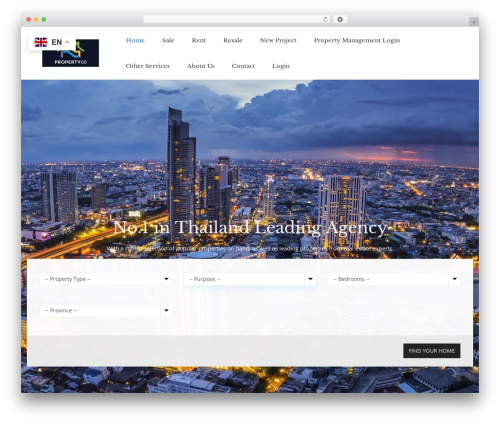
Task: Click the green maximize window button
Action: pyautogui.click(x=44, y=20)
